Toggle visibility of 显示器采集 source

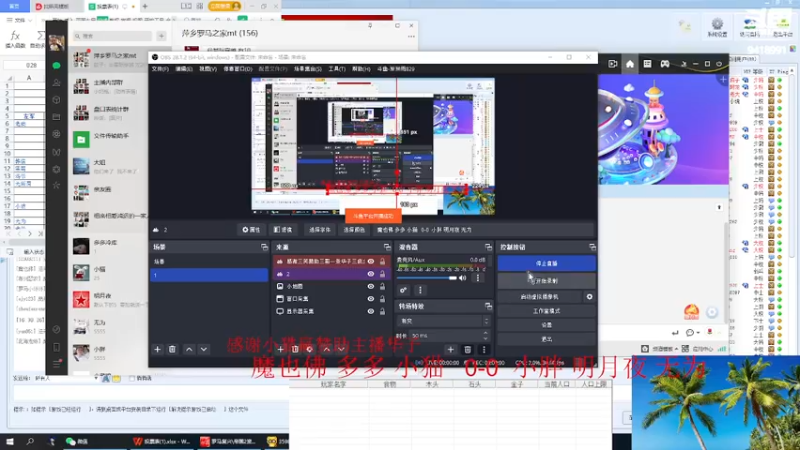(371, 311)
